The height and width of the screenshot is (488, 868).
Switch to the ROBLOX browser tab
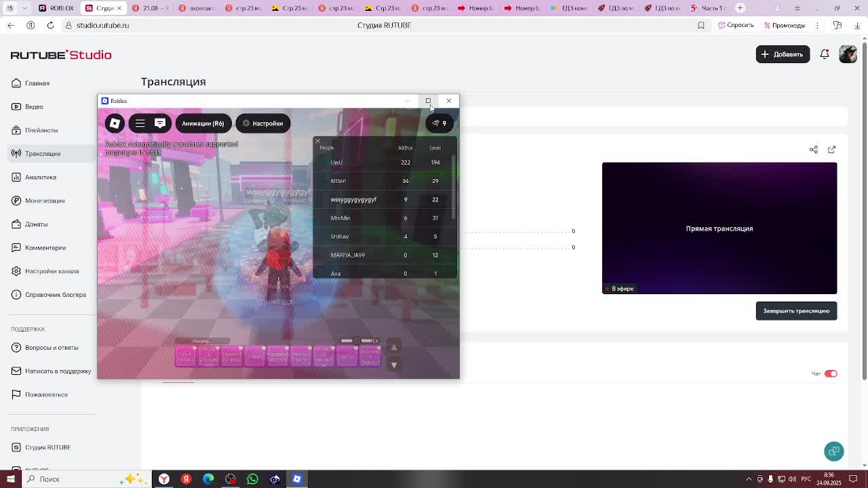click(x=57, y=8)
